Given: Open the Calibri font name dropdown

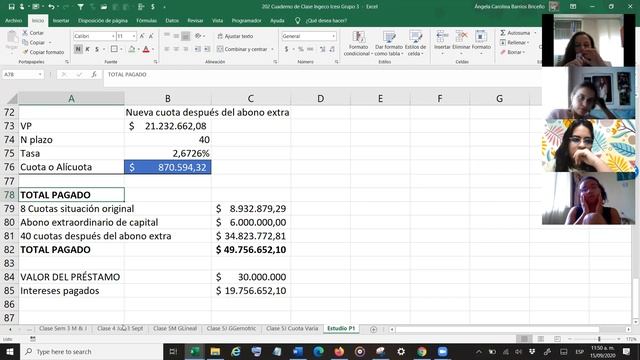Looking at the screenshot, I should 113,36.
